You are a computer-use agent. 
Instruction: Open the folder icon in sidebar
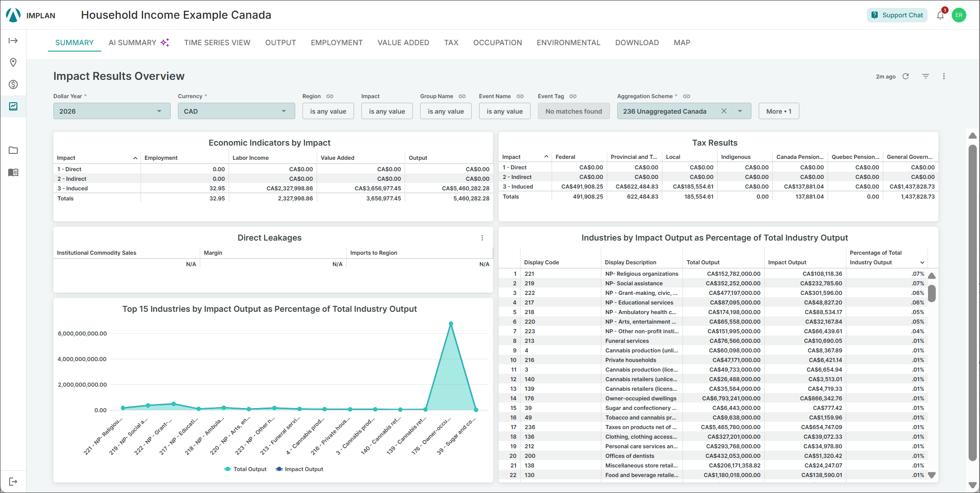pyautogui.click(x=13, y=150)
